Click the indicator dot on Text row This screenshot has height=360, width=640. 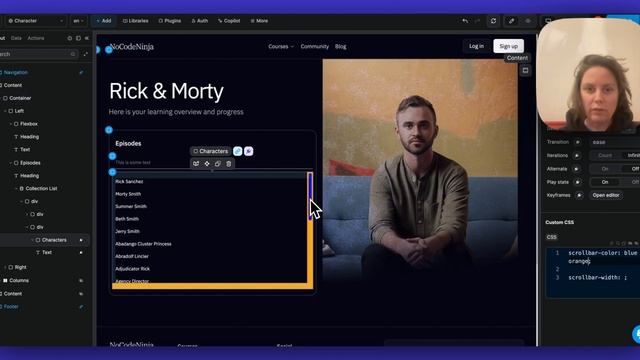point(81,253)
